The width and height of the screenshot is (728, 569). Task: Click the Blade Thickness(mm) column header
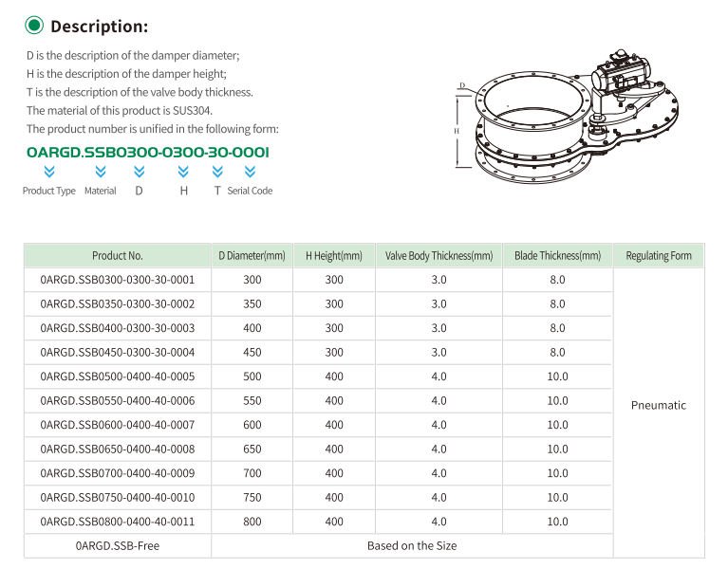pos(557,256)
